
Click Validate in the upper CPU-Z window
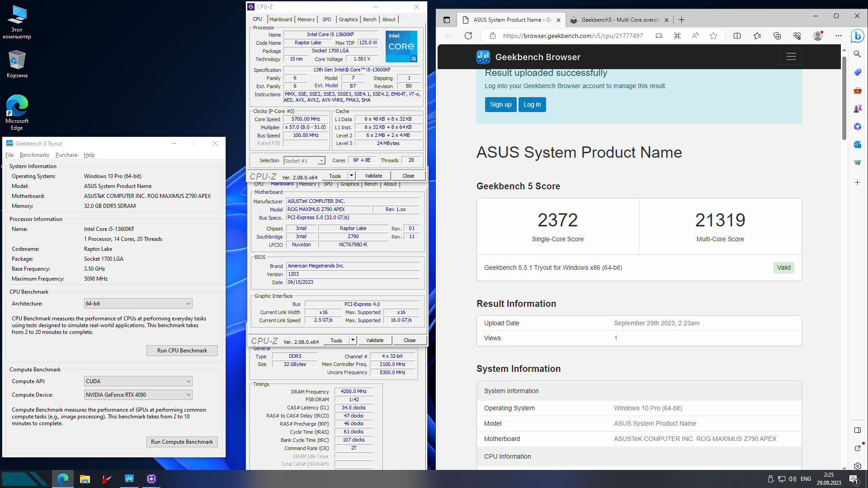click(373, 176)
